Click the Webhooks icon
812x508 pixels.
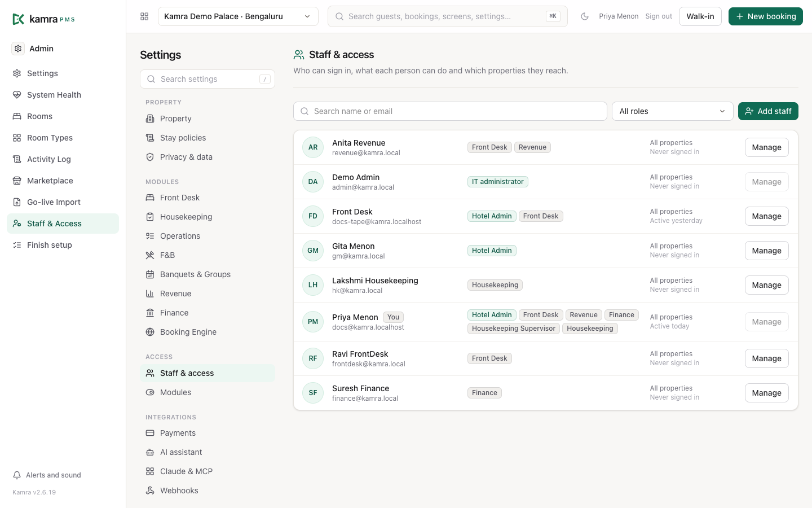[150, 491]
